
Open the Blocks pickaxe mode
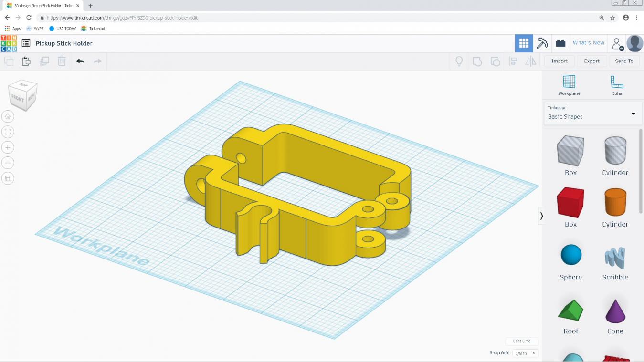click(x=542, y=43)
